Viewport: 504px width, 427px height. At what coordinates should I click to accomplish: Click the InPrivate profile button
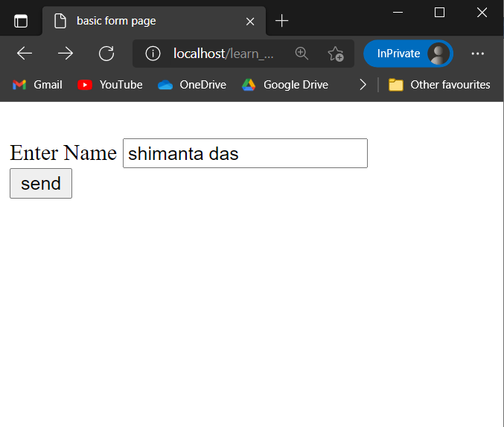coord(407,54)
